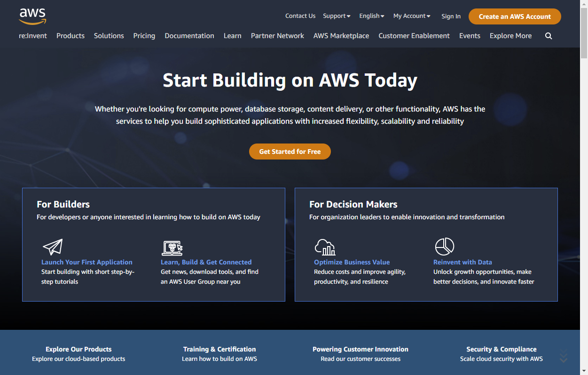Click the Sign In link
588x375 pixels.
(x=451, y=16)
